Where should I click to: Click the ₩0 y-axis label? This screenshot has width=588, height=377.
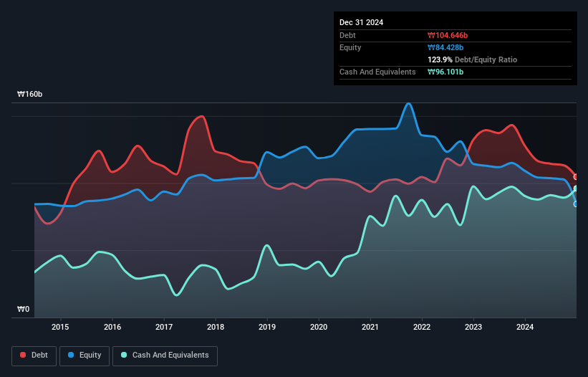click(23, 309)
